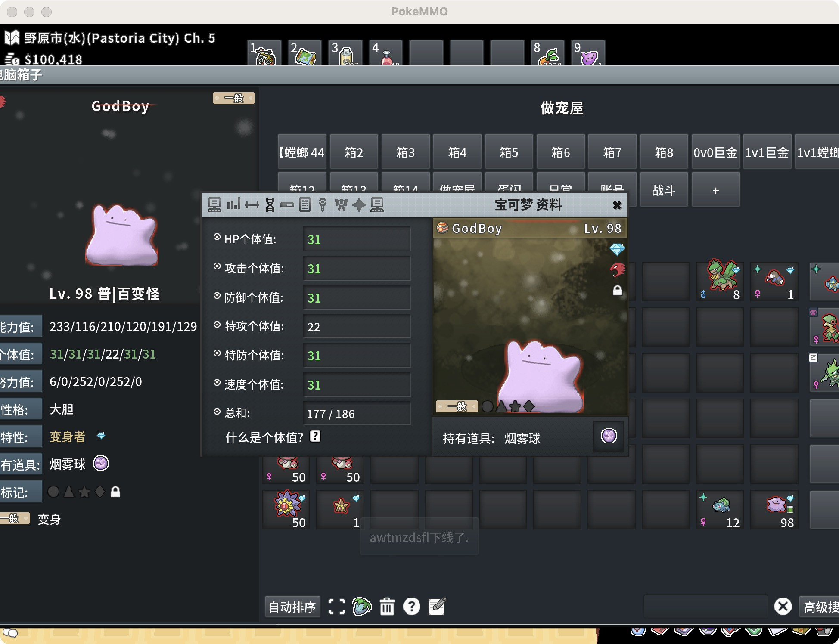This screenshot has height=644, width=839.
Task: Toggle the star marking on info card
Action: coord(515,406)
